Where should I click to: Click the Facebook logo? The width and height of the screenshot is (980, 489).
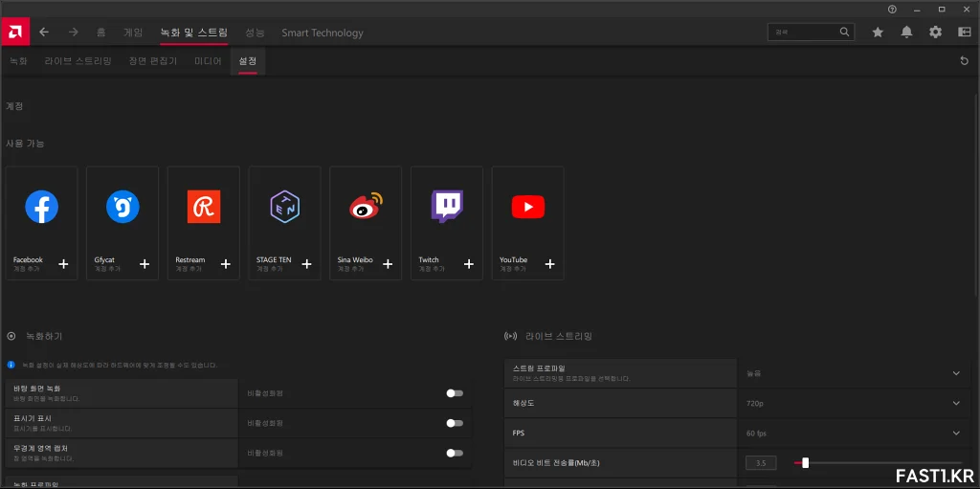point(42,207)
